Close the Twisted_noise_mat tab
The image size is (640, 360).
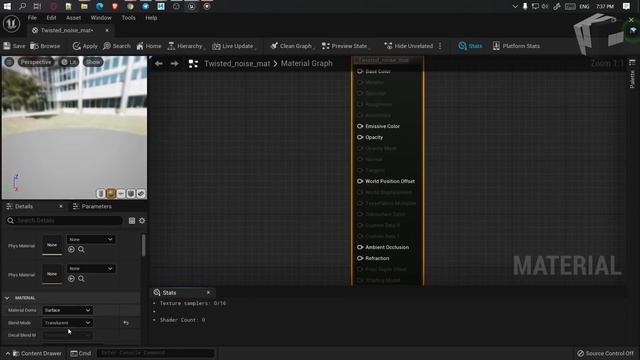(x=107, y=30)
